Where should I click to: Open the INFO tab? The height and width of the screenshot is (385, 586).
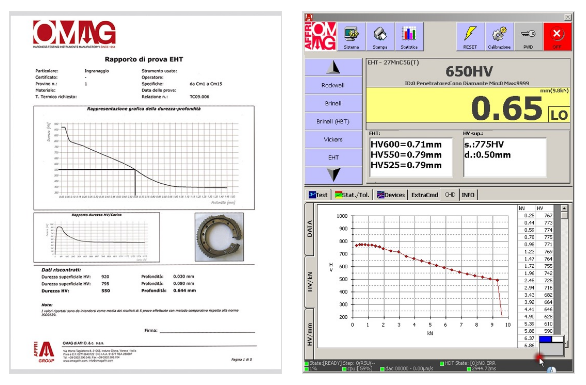point(468,195)
